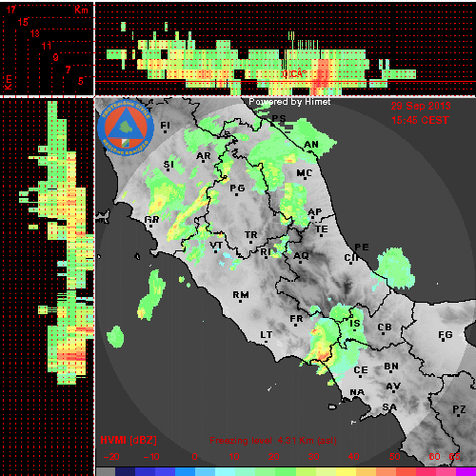476x476 pixels.
Task: Click the PG city label on map
Action: [x=237, y=188]
